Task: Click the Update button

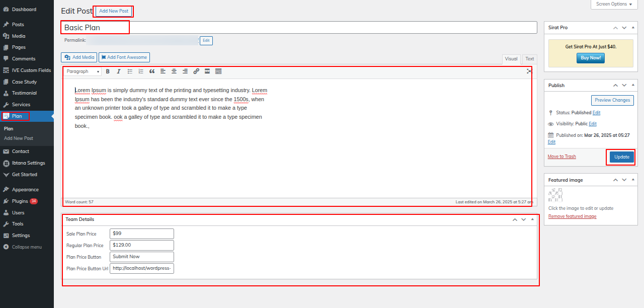Action: tap(621, 157)
